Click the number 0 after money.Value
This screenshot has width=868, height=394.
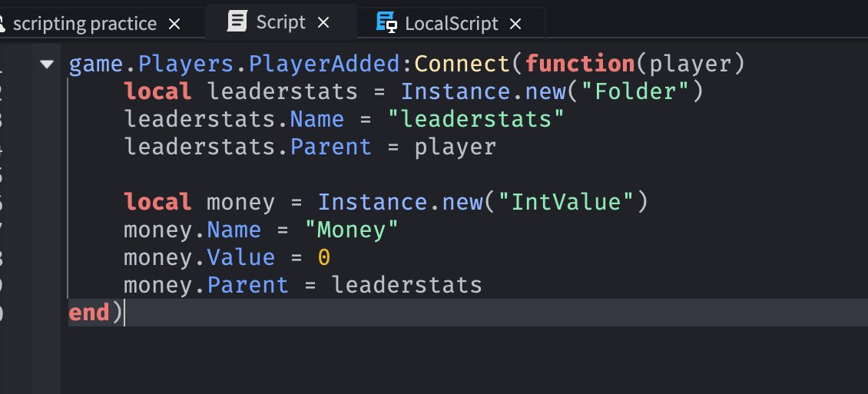[324, 257]
